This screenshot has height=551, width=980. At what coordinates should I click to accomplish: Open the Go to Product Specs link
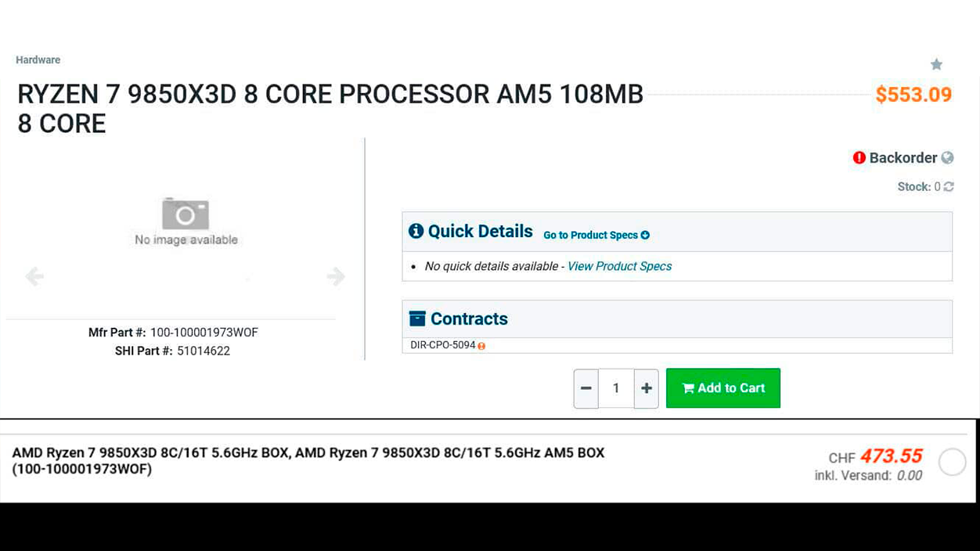592,235
